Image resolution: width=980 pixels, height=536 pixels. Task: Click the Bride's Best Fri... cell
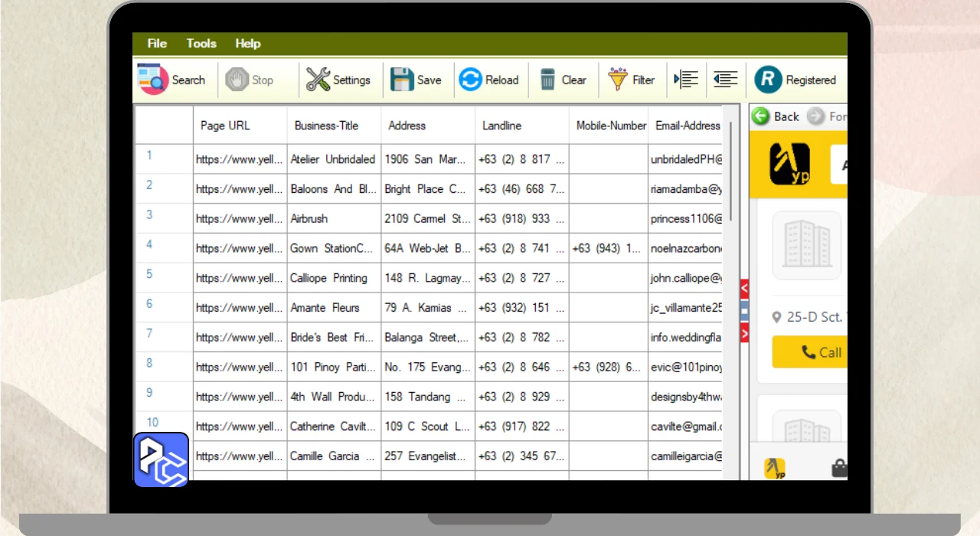(x=335, y=337)
